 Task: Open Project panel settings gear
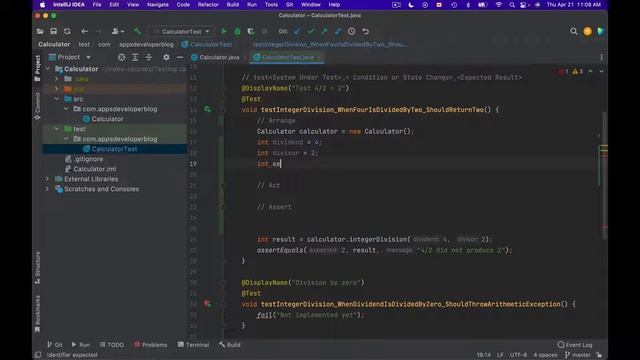tap(166, 57)
